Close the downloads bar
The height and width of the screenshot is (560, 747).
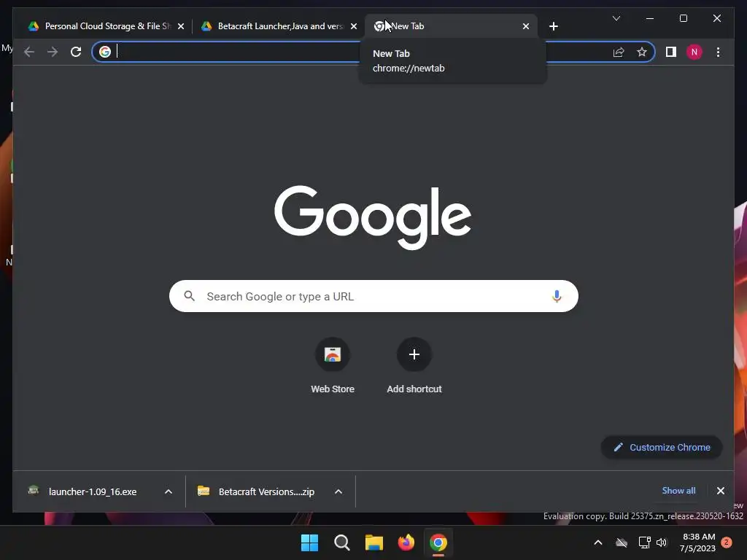tap(720, 491)
